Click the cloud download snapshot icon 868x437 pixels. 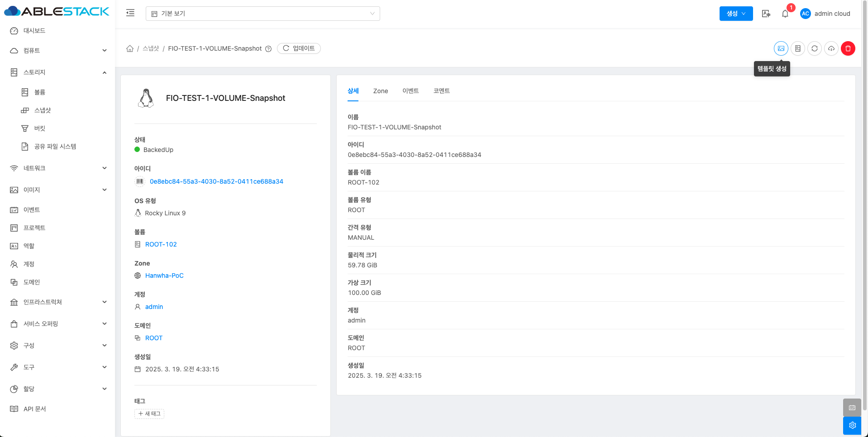tap(831, 48)
